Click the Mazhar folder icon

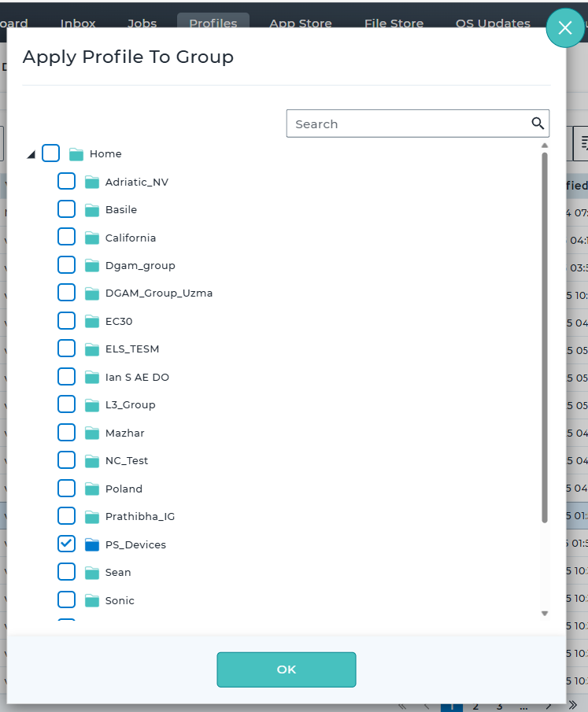tap(91, 433)
